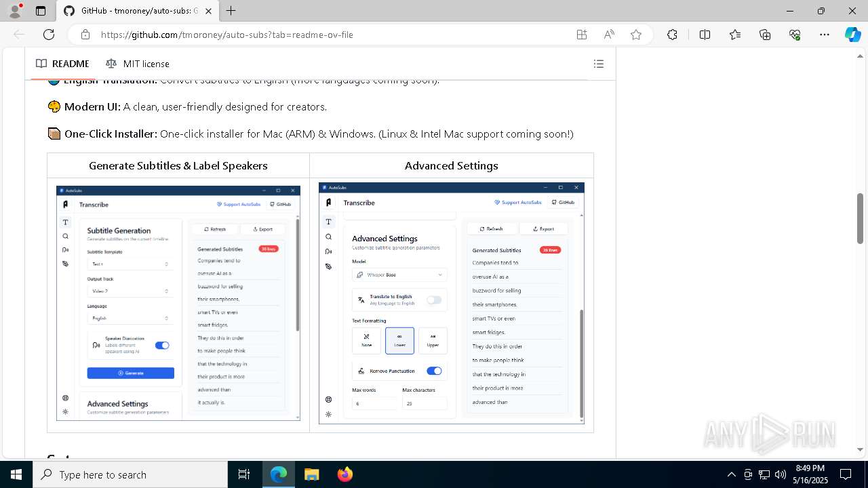Screen dimensions: 868x488
Task: Open the Extensions menu
Action: point(672,35)
